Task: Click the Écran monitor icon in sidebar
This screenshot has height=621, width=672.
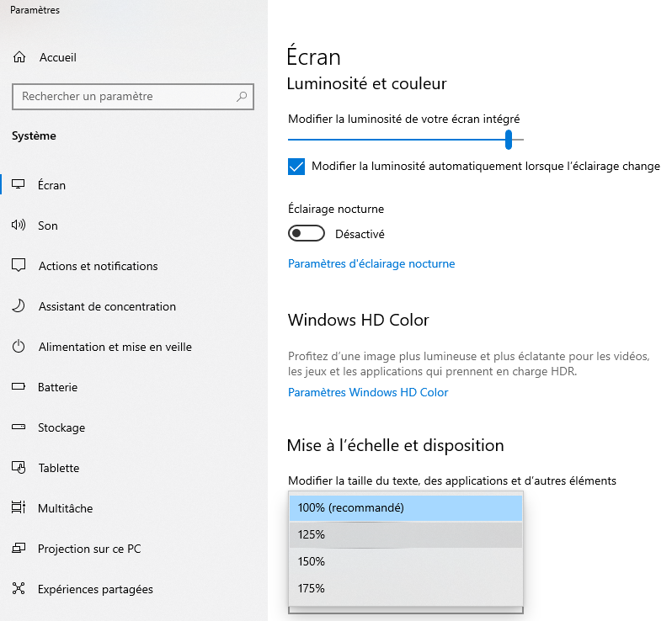Action: 19,185
